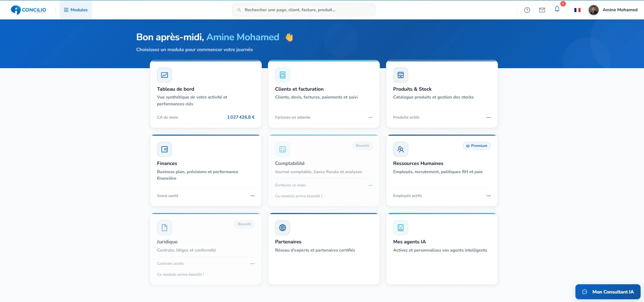Click the CA du mois value 1 027 426,8 €
644x302 pixels.
(x=241, y=117)
